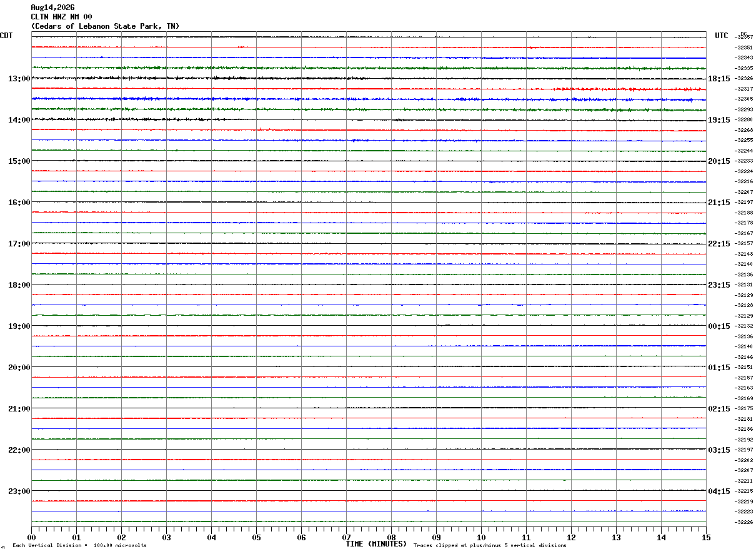Viewport: 756px width, 554px height.
Task: Select the 20:00 CDT hour label
Action: point(19,368)
